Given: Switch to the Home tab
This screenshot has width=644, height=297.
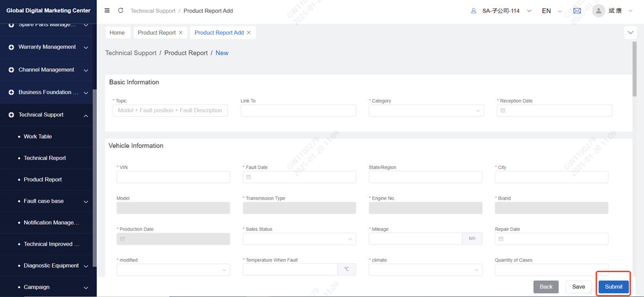Looking at the screenshot, I should click(x=117, y=33).
